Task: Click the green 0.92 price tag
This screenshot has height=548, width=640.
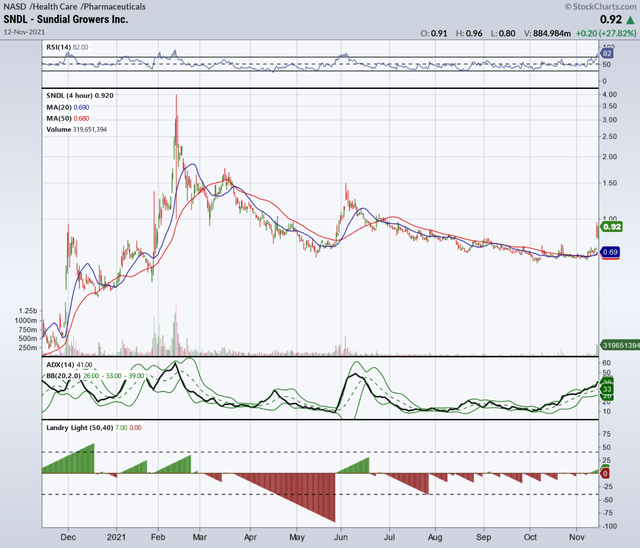Action: [x=611, y=226]
